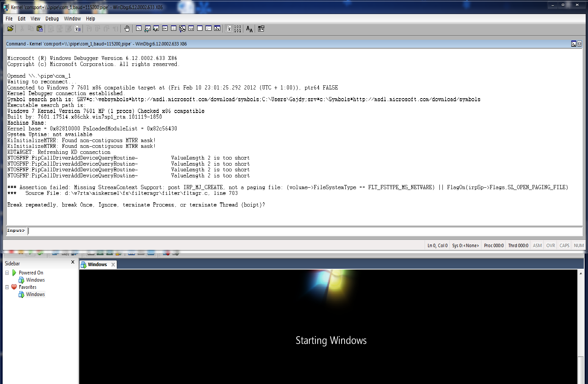Click the ASM status bar indicator
This screenshot has width=588, height=384.
537,246
